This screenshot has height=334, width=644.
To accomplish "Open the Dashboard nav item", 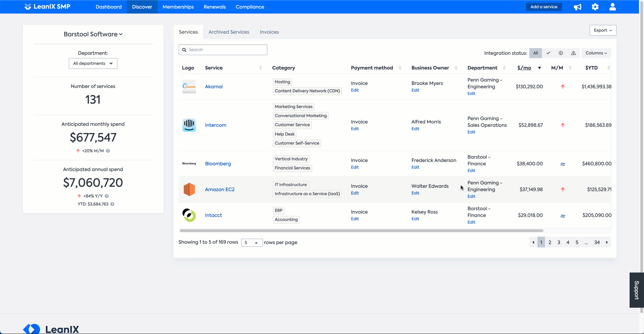I will click(x=109, y=7).
